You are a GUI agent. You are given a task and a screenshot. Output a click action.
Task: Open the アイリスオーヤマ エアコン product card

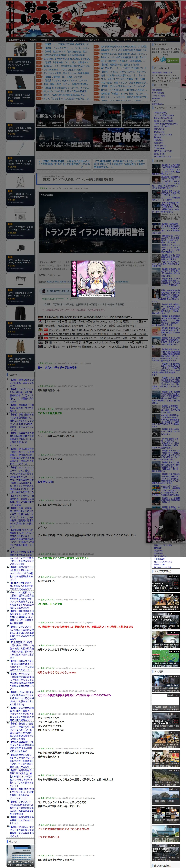[20, 223]
